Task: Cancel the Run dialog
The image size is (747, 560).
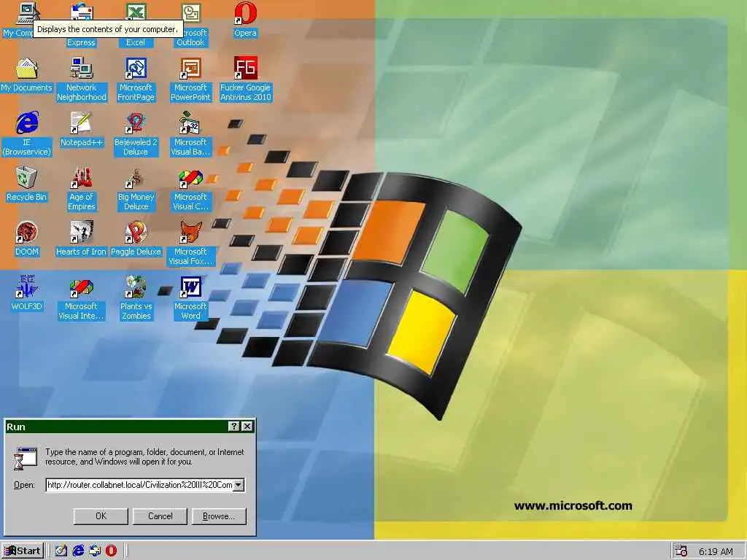Action: [x=160, y=516]
